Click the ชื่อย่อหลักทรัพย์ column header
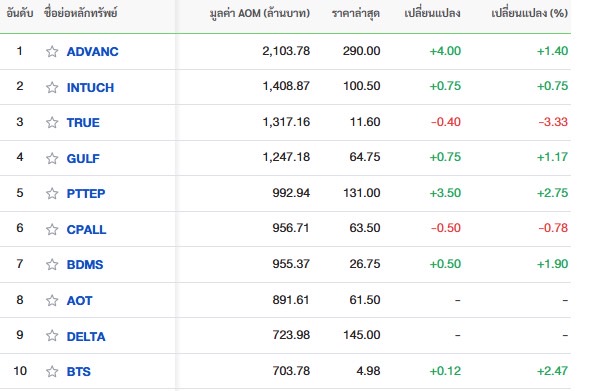 pyautogui.click(x=80, y=13)
